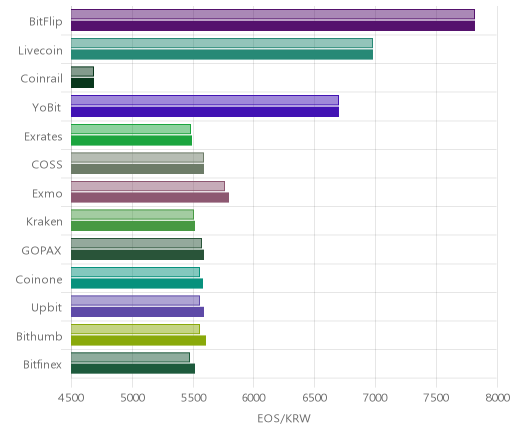Screen dimensions: 512x436
Task: Click the gray-green COSS bar
Action: coord(137,169)
